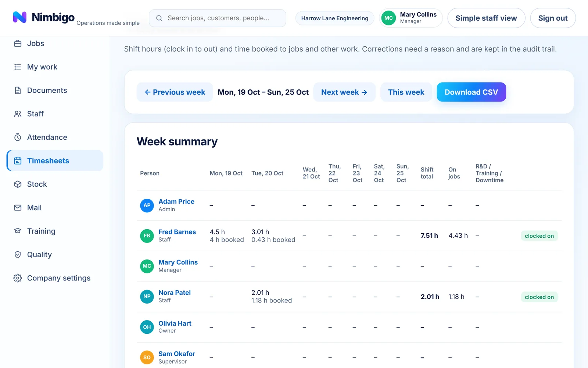Go to the Next week

point(344,92)
